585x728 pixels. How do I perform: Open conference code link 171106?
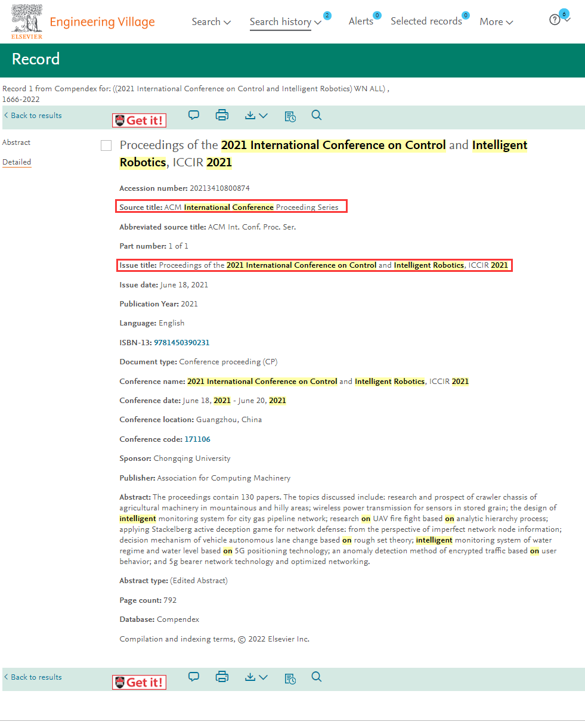pyautogui.click(x=197, y=439)
